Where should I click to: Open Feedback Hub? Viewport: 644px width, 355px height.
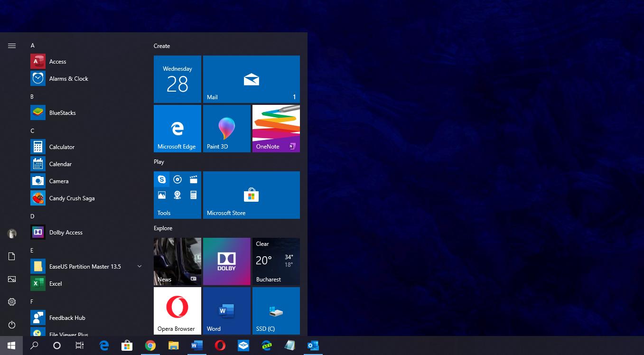coord(86,318)
